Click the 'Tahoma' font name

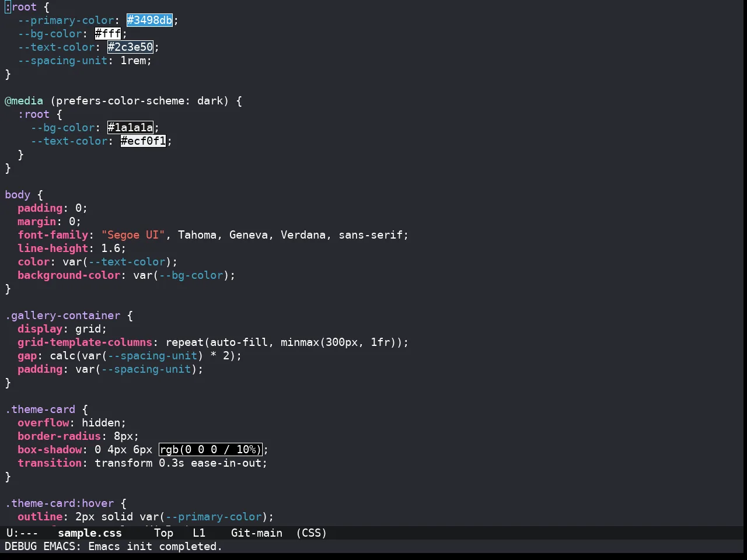(x=197, y=235)
